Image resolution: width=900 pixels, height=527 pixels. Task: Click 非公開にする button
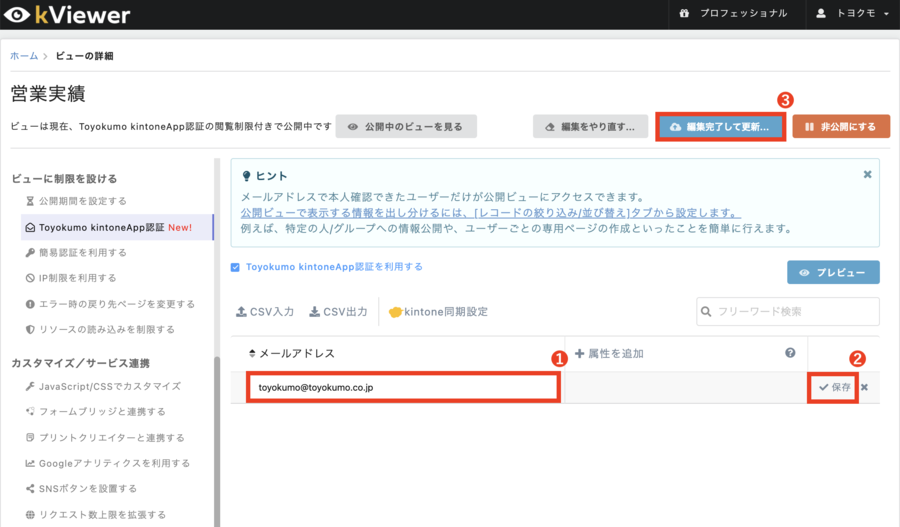[x=841, y=126]
